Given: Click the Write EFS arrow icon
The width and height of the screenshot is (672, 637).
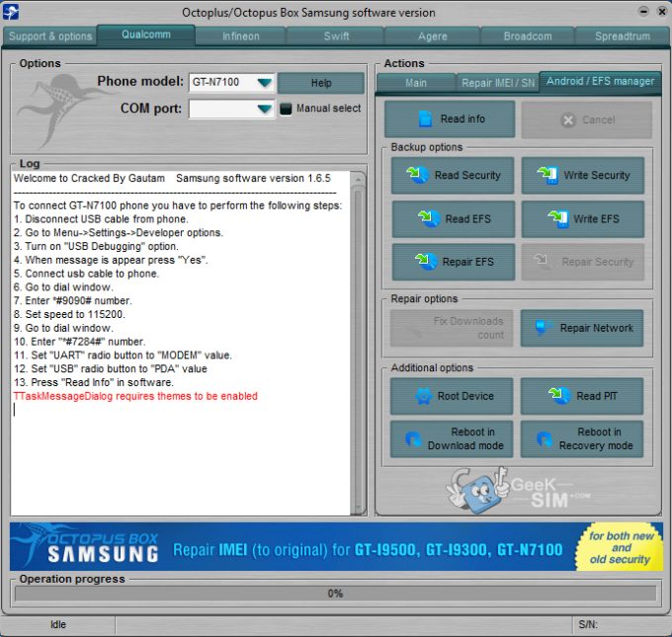Looking at the screenshot, I should click(x=558, y=219).
